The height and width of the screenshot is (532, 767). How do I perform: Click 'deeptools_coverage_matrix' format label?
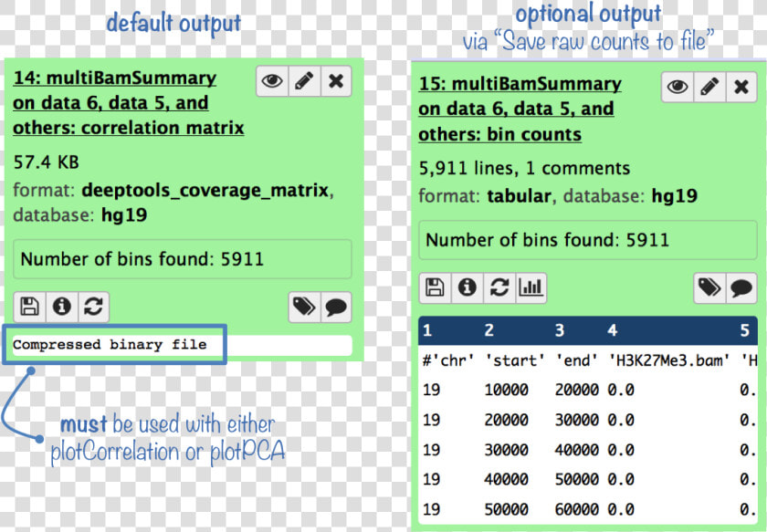point(205,190)
